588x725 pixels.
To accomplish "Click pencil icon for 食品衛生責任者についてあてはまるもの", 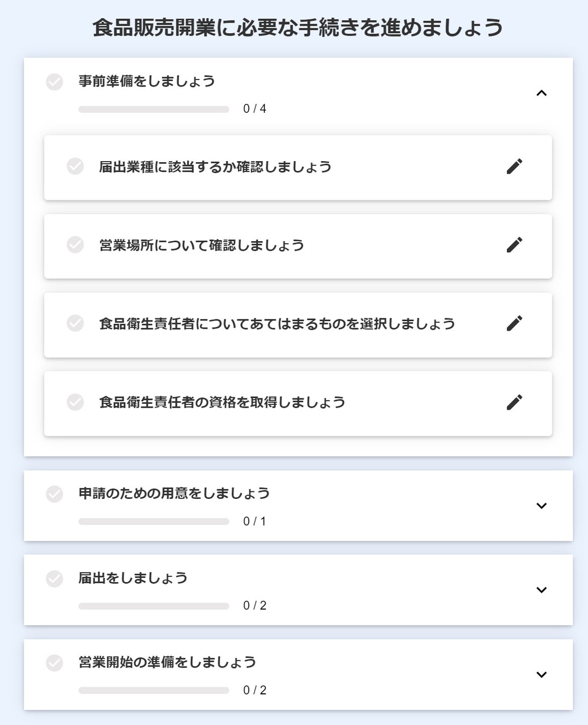I will click(x=514, y=323).
